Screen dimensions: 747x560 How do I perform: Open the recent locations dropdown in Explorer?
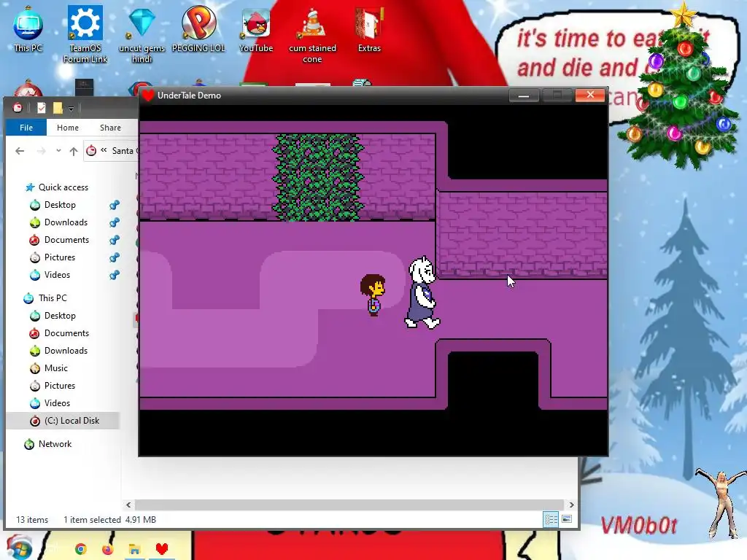click(x=58, y=151)
